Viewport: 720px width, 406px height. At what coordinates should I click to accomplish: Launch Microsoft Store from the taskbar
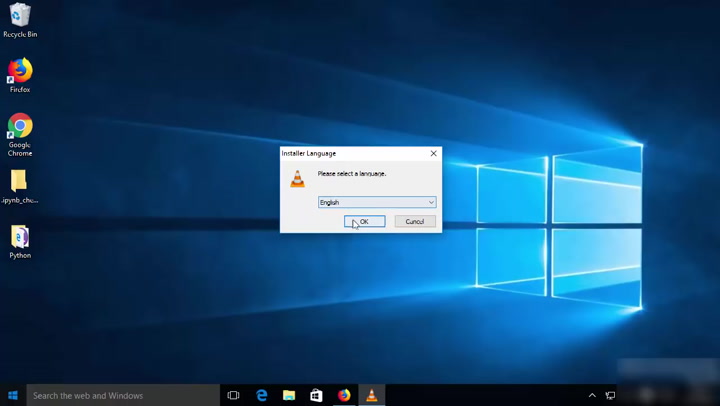pyautogui.click(x=316, y=395)
